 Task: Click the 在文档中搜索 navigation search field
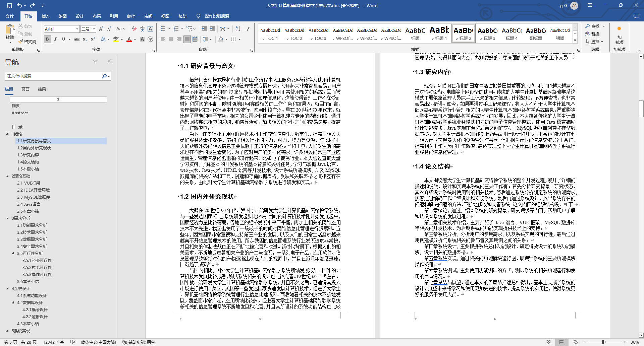click(x=54, y=76)
